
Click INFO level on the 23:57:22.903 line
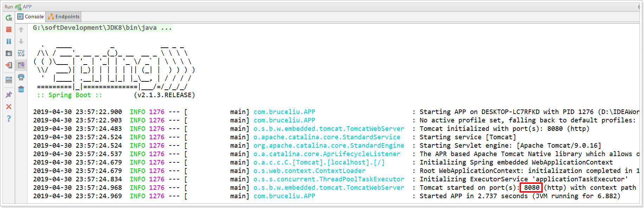tap(137, 120)
